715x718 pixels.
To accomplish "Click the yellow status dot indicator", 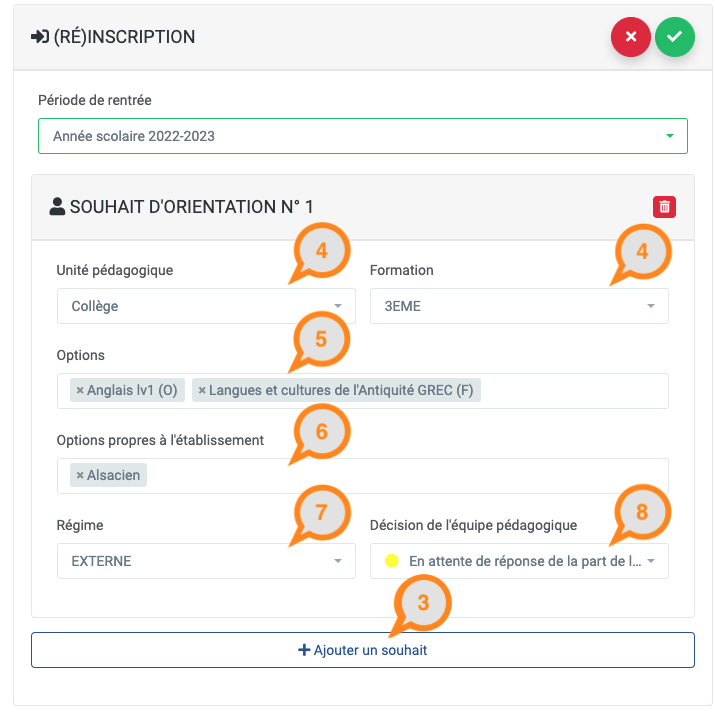I will click(392, 561).
